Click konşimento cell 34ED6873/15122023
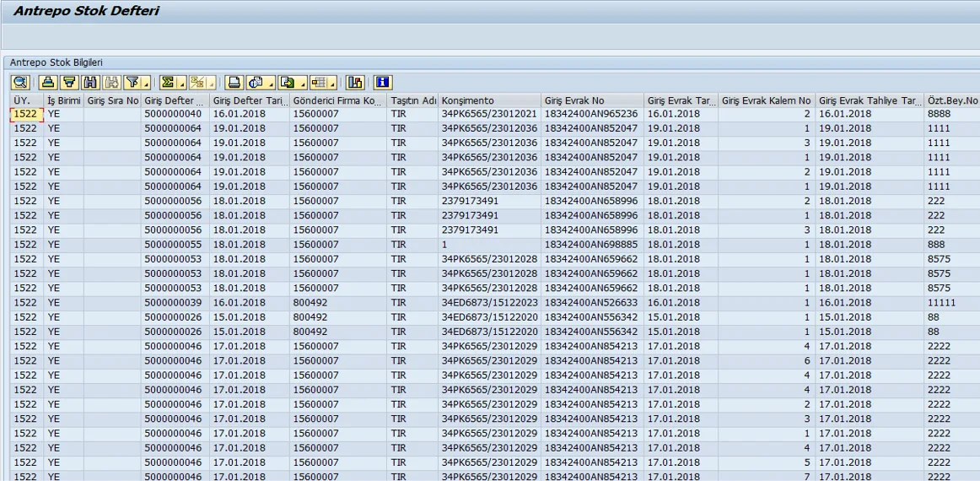The width and height of the screenshot is (980, 481). (489, 302)
